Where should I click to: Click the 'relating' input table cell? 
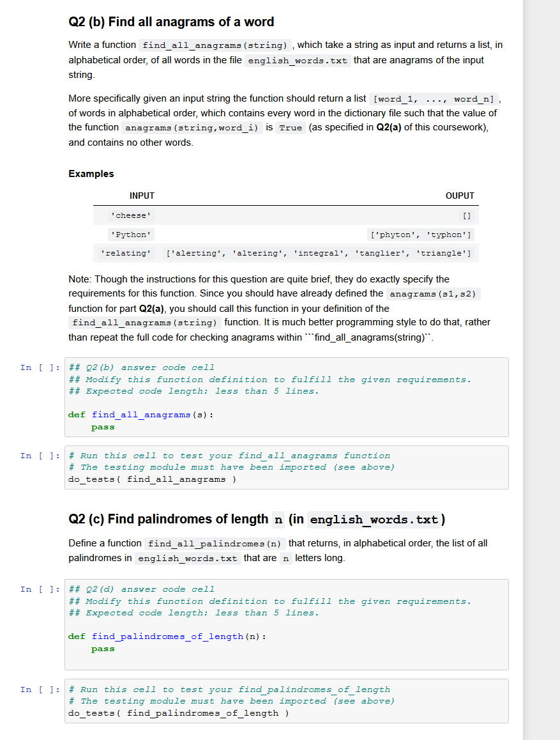pos(126,254)
